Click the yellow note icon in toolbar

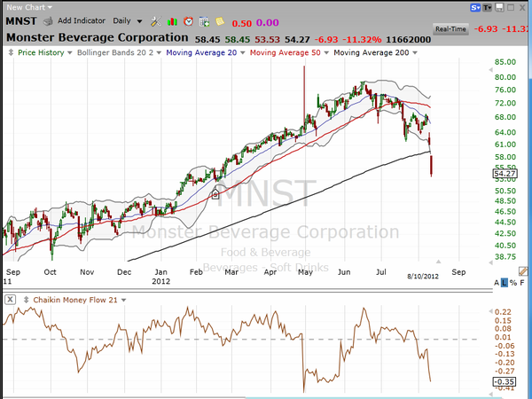(220, 20)
